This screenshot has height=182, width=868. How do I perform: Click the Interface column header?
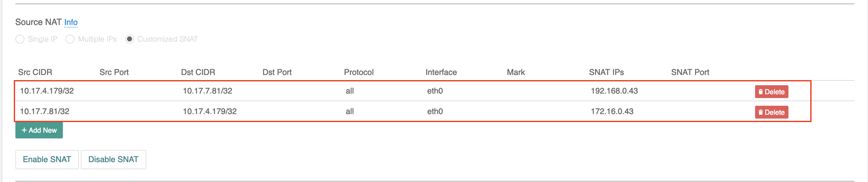pyautogui.click(x=441, y=72)
